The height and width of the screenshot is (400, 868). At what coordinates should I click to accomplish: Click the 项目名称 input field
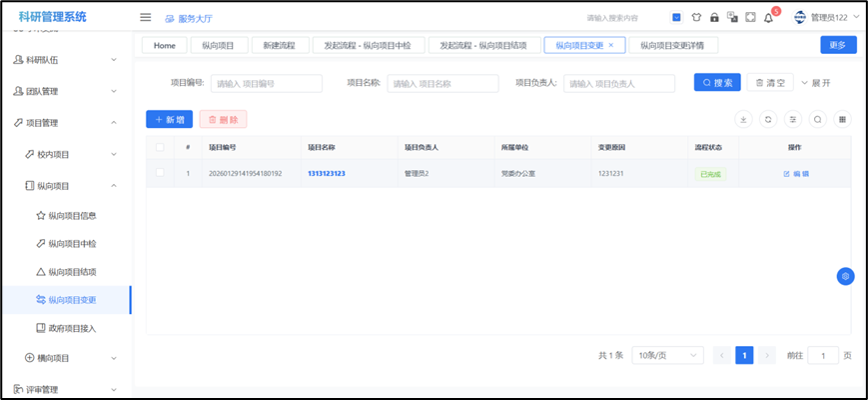coord(442,83)
